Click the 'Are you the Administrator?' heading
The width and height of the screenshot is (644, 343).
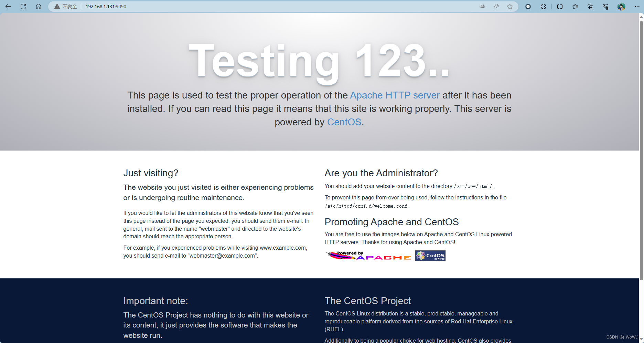tap(381, 173)
